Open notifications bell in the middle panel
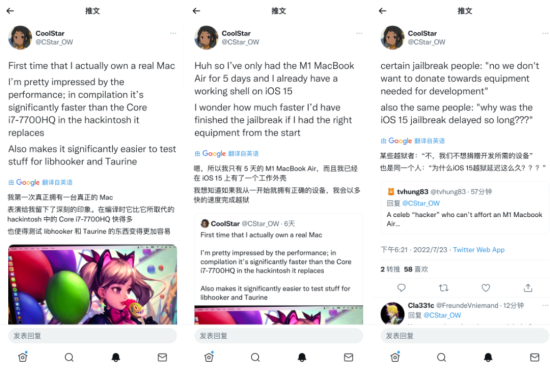This screenshot has width=550, height=370. [x=302, y=357]
